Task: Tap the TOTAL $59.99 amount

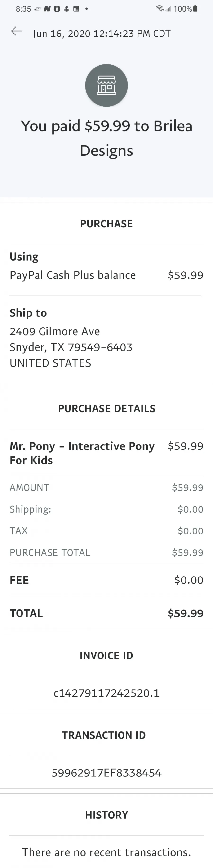Action: click(185, 613)
